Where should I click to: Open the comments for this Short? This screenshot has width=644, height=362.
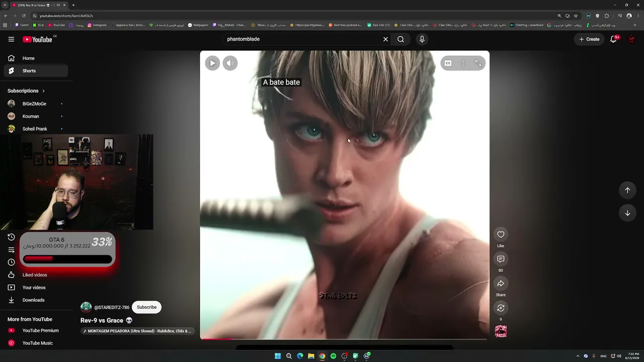pyautogui.click(x=501, y=259)
